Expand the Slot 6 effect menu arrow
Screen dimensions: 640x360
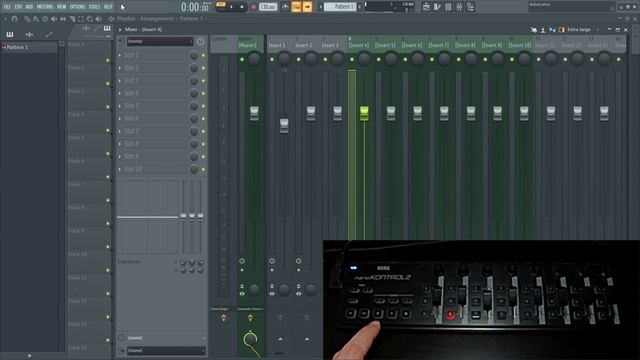coord(120,118)
